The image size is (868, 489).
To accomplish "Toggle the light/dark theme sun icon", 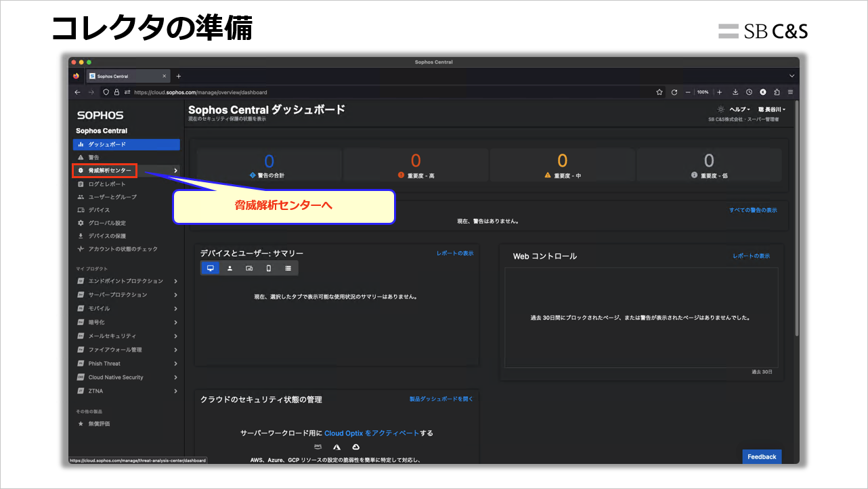I will 720,109.
